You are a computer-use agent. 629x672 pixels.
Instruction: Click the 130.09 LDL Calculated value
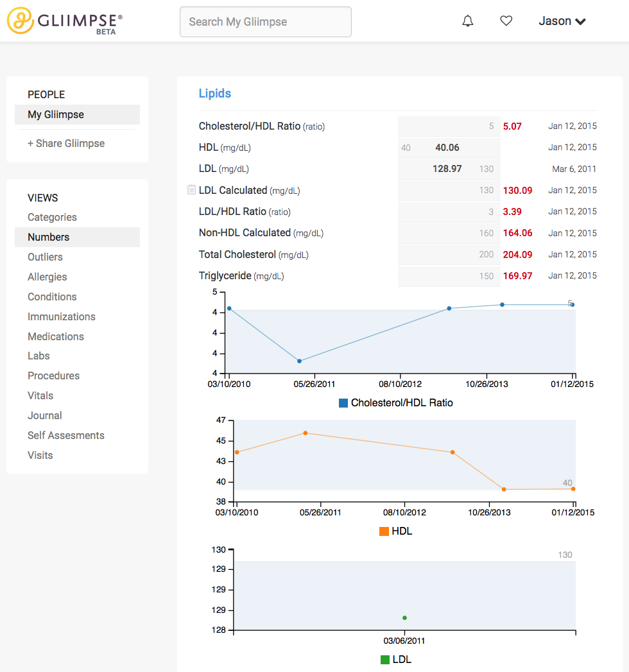[x=517, y=190]
